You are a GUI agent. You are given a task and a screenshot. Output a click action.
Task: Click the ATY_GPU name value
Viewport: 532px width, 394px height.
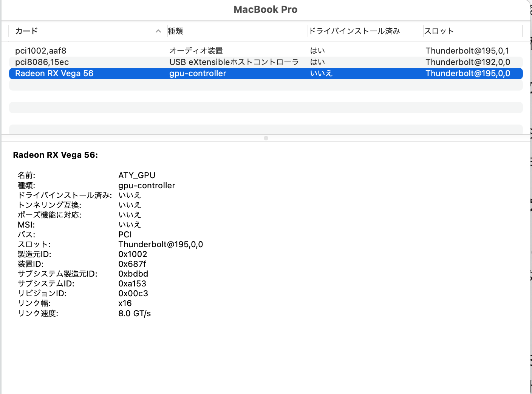coord(137,175)
